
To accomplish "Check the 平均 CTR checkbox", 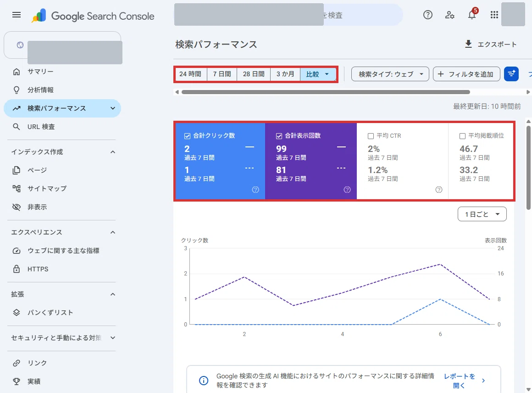I will [x=371, y=136].
